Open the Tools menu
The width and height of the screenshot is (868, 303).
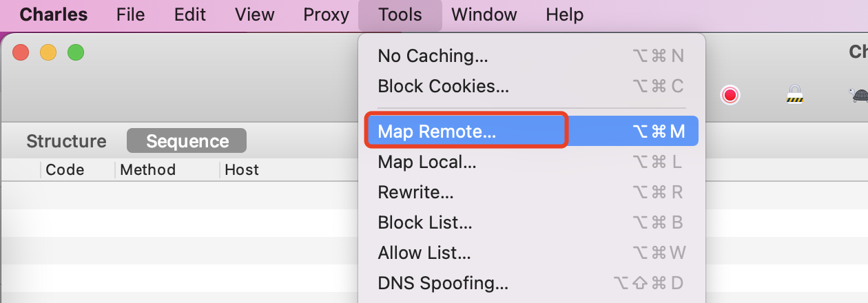pos(400,14)
